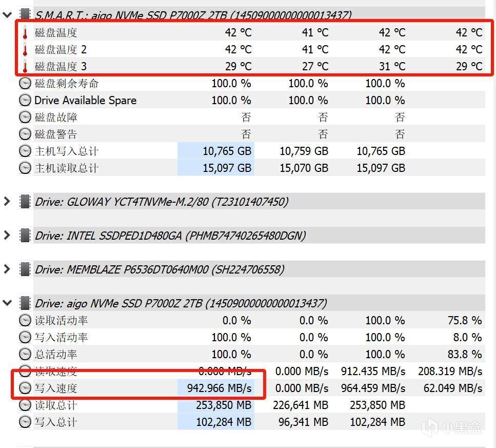Click the value 75.8 % in 读取活动率
Screen dimensions: 496x448
tap(465, 321)
